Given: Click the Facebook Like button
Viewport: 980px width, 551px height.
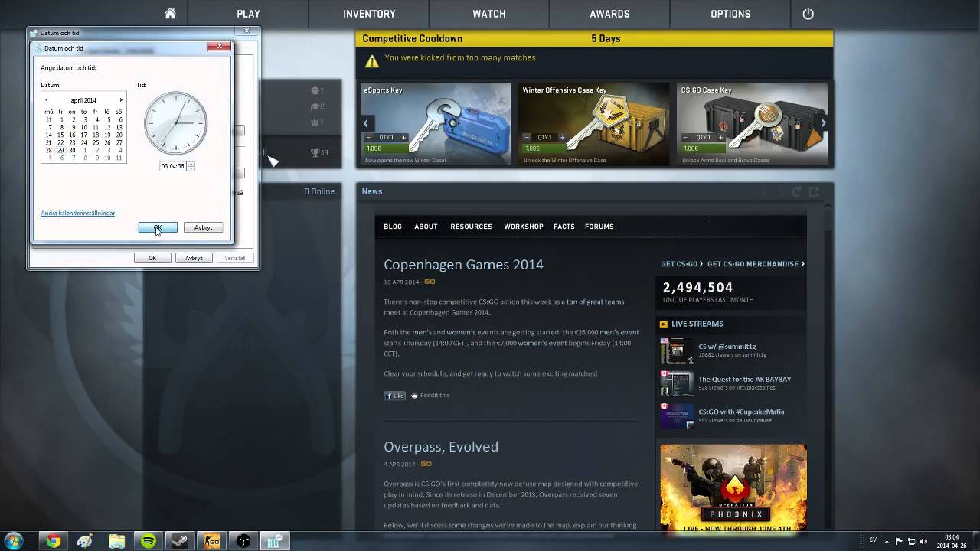Looking at the screenshot, I should click(394, 396).
